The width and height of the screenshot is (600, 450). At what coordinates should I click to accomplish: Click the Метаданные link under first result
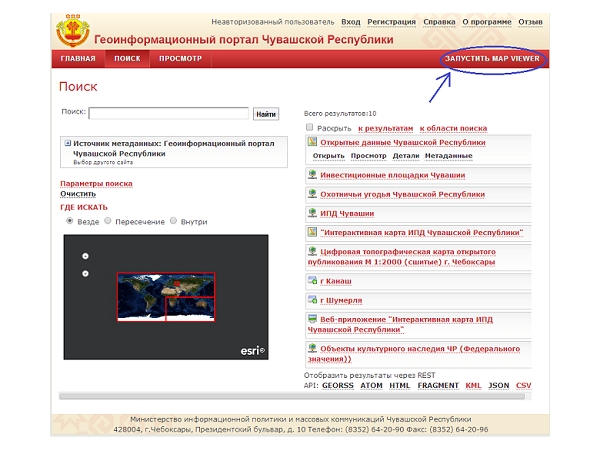[x=449, y=156]
